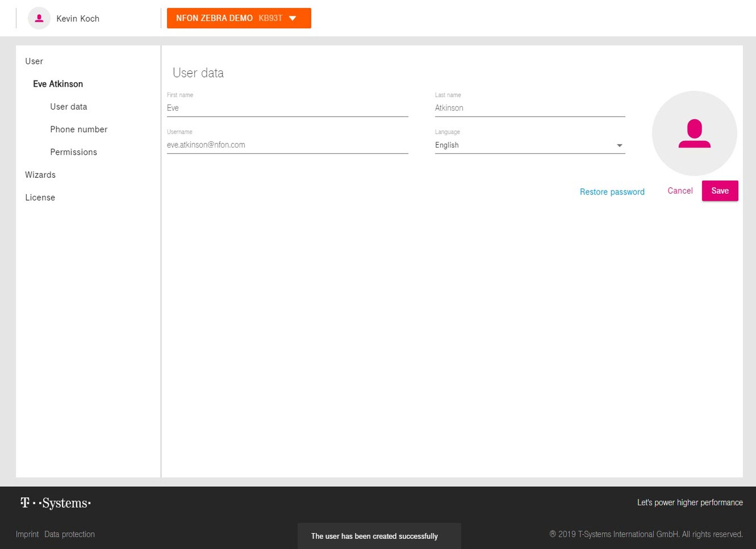756x549 pixels.
Task: Click the white arrow on orange button
Action: pos(293,18)
